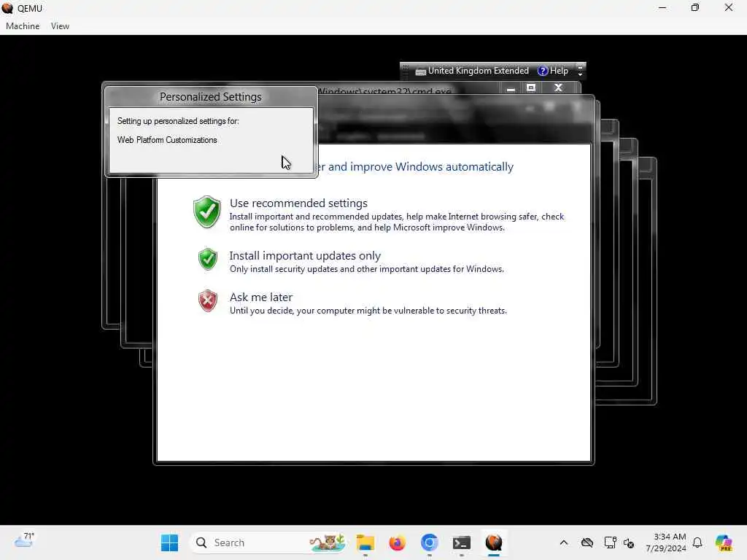Click the search highlight illustration in Search box
Viewport: 747px width, 560px height.
pos(328,542)
